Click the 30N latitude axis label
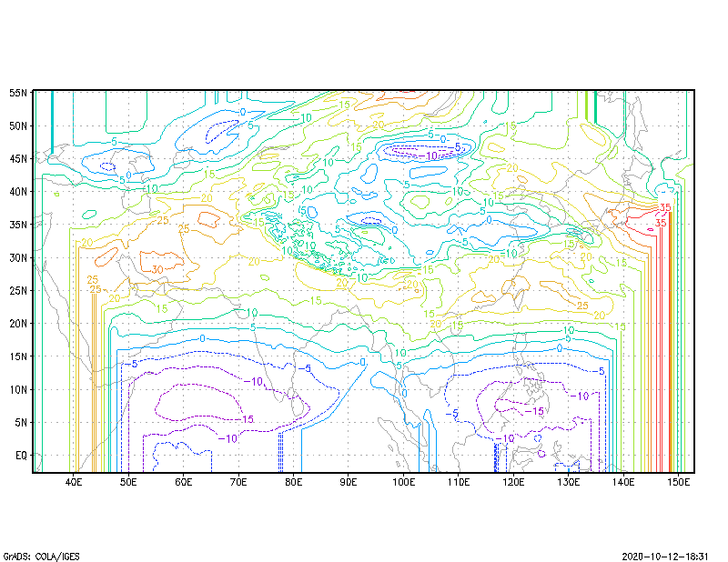This screenshot has height=562, width=728. click(x=18, y=257)
